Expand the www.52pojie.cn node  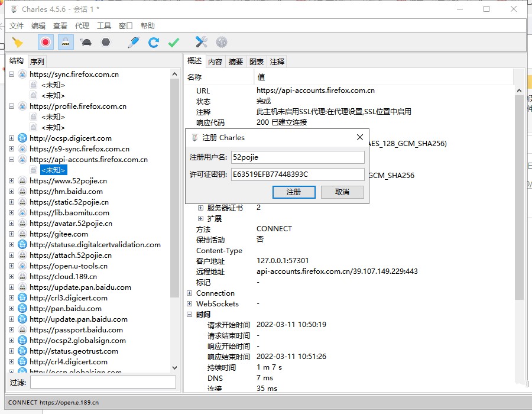point(12,181)
